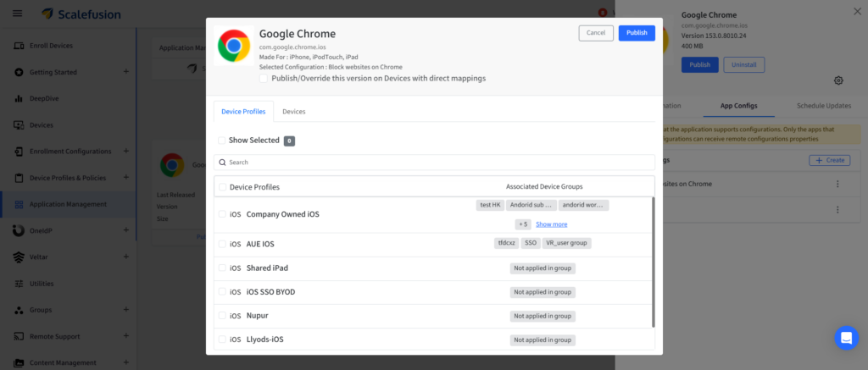
Task: Click the Enroll Devices sidebar icon
Action: [x=19, y=46]
